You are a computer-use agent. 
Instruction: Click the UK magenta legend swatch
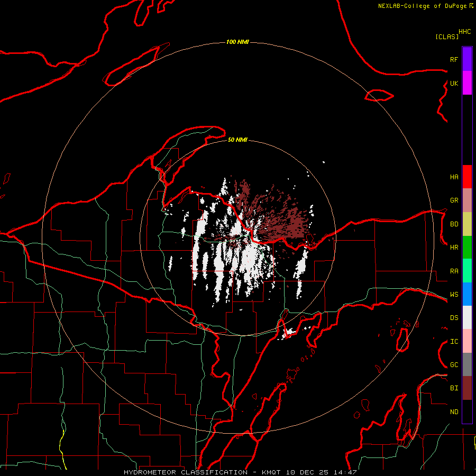click(x=467, y=83)
